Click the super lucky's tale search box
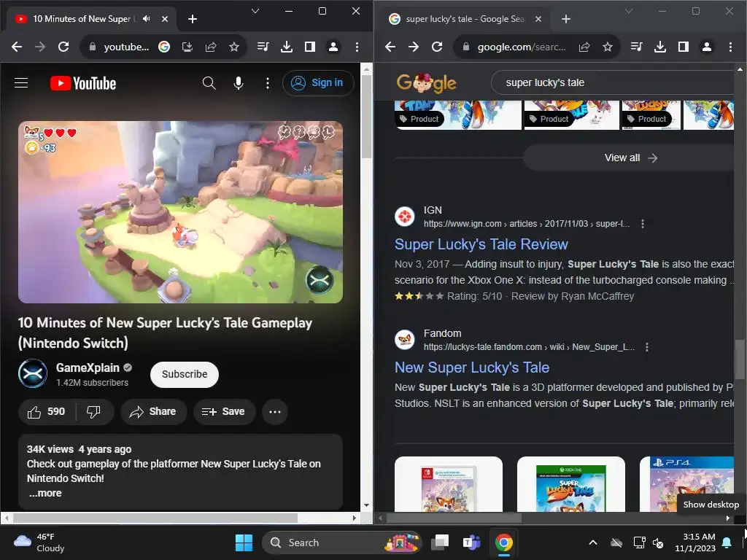 coord(613,82)
